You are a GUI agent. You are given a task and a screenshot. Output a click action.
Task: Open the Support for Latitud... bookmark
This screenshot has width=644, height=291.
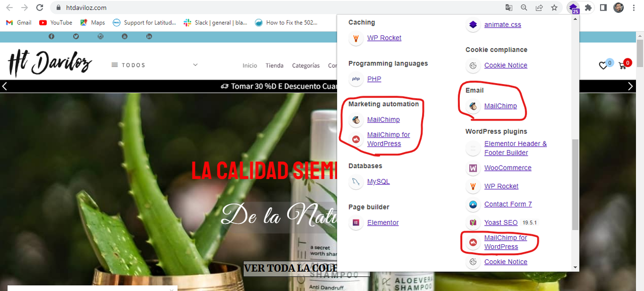click(144, 23)
